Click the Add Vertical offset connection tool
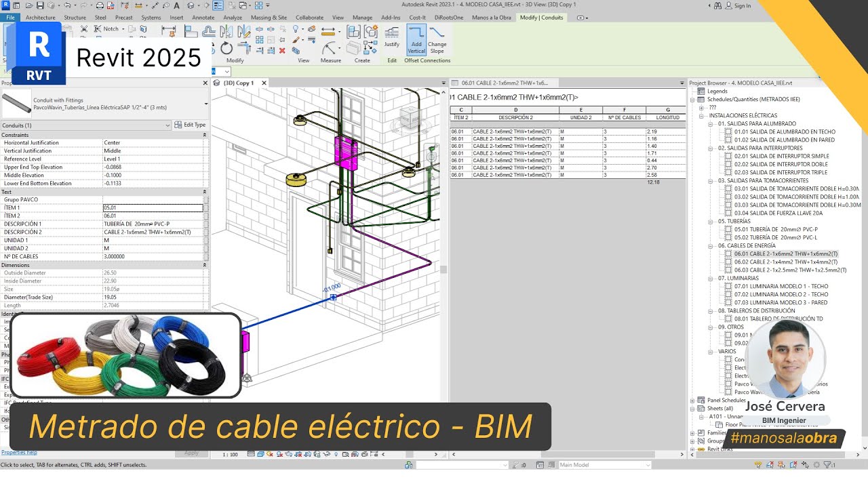 coord(416,39)
